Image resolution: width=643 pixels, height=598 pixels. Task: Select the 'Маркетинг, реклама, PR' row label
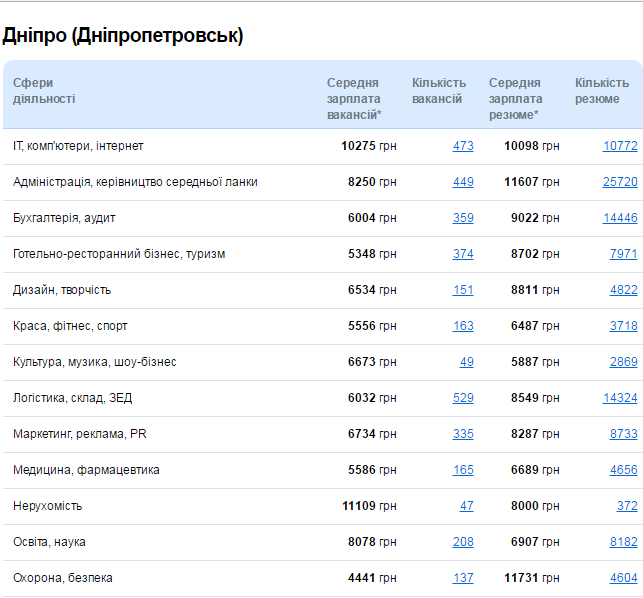pyautogui.click(x=80, y=434)
